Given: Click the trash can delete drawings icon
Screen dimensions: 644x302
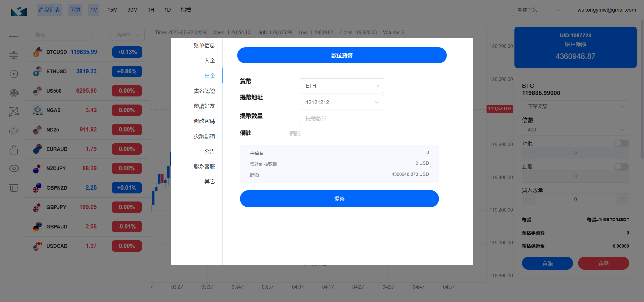Looking at the screenshot, I should pos(14,187).
